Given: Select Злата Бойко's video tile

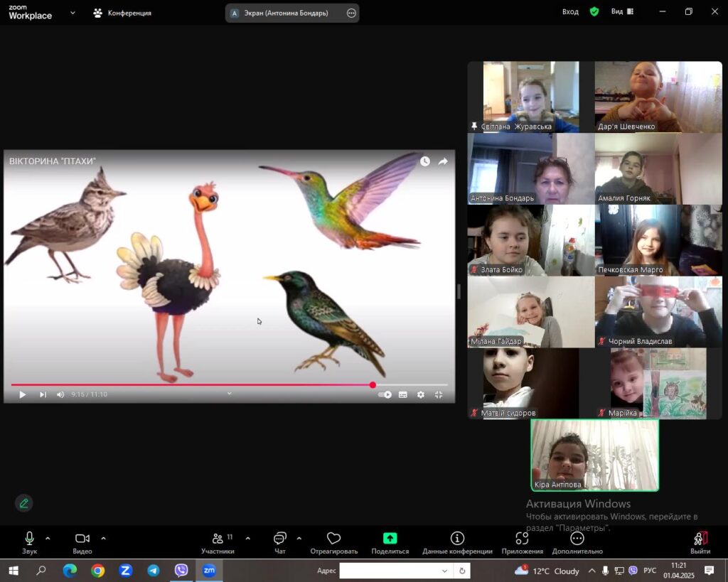Looking at the screenshot, I should (x=531, y=240).
